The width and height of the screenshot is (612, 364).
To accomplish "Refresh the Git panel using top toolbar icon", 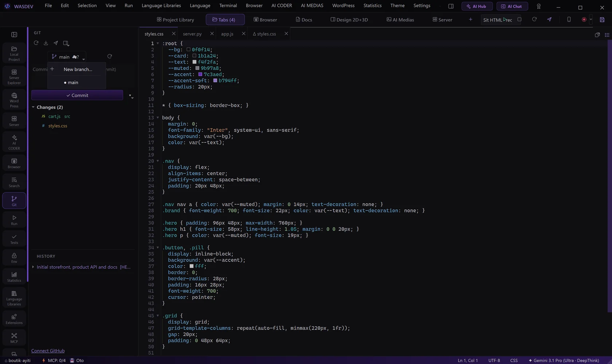I will click(36, 43).
